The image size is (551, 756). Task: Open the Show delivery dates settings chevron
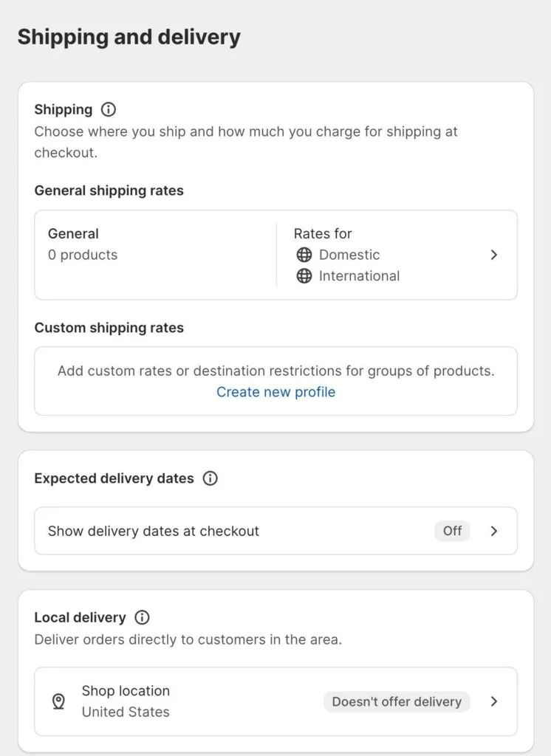click(494, 531)
